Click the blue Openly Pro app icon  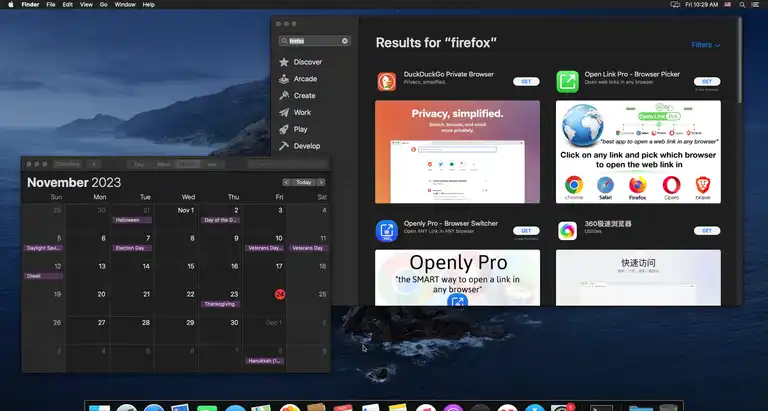tap(386, 231)
